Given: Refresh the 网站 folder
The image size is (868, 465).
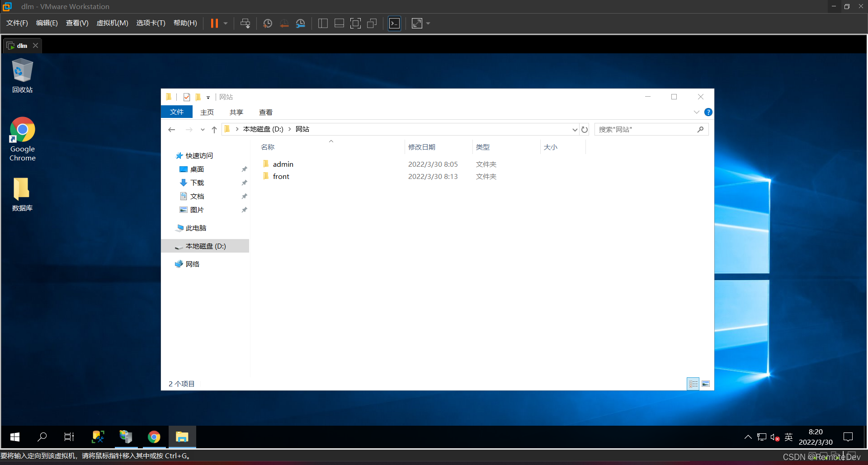Looking at the screenshot, I should pos(585,130).
